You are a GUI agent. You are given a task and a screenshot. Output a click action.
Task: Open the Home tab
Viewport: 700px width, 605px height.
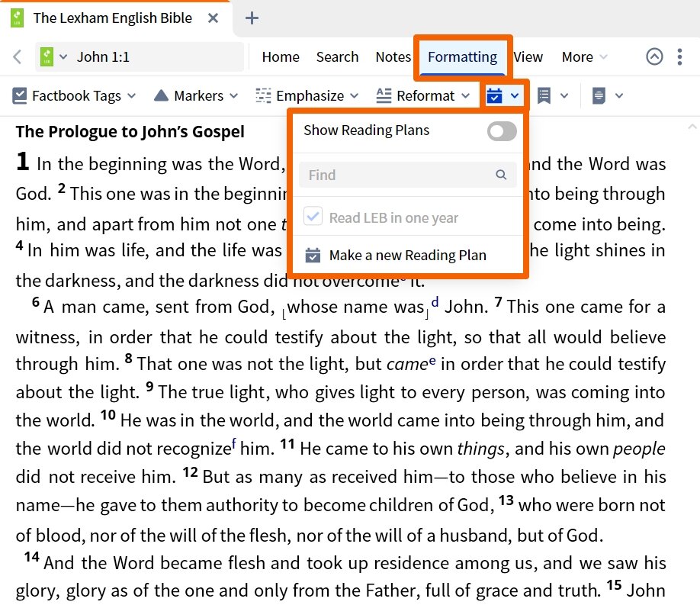pyautogui.click(x=281, y=56)
